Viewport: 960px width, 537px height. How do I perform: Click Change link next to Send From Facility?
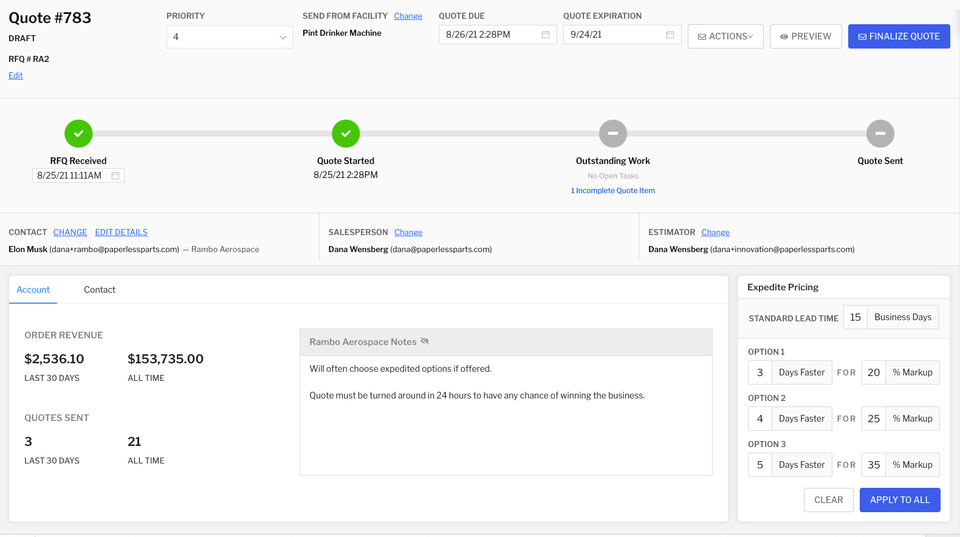click(408, 16)
